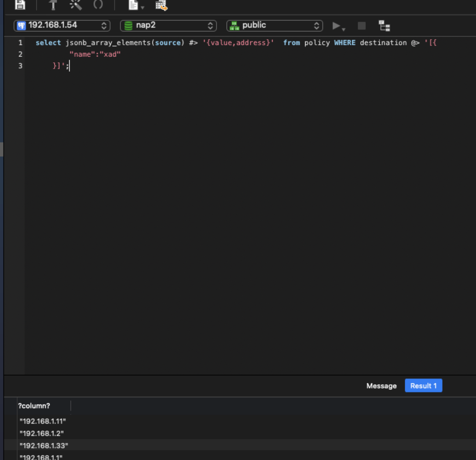
Task: Open the query builder hammer tool
Action: point(53,5)
